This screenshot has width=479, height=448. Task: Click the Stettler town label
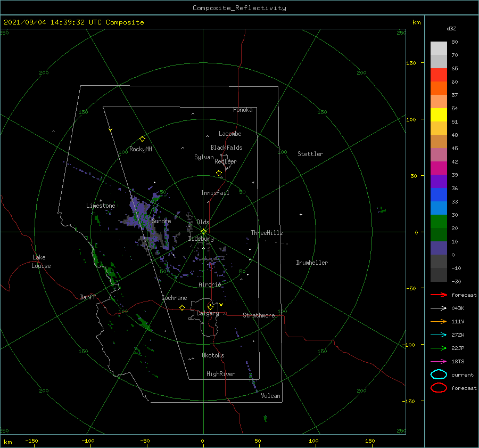tap(310, 154)
